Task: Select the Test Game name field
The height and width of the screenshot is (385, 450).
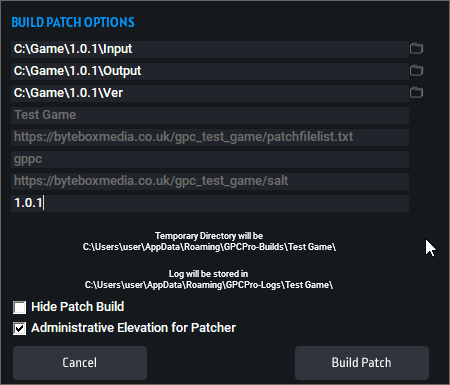Action: (210, 115)
